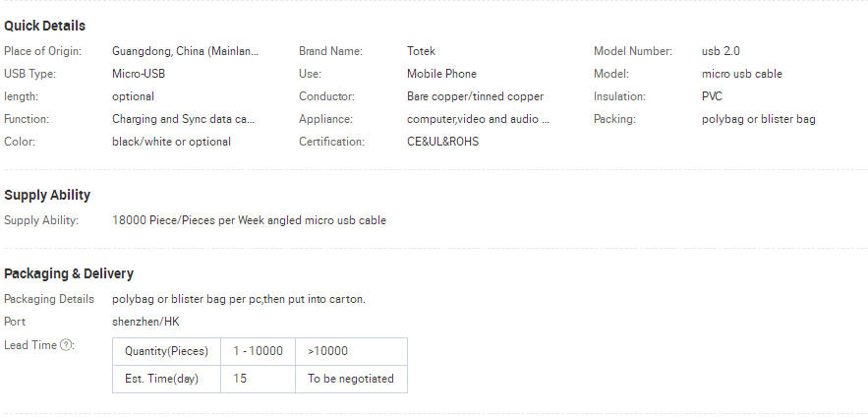The width and height of the screenshot is (868, 417).
Task: Click the Micro-USB type value
Action: click(x=139, y=74)
